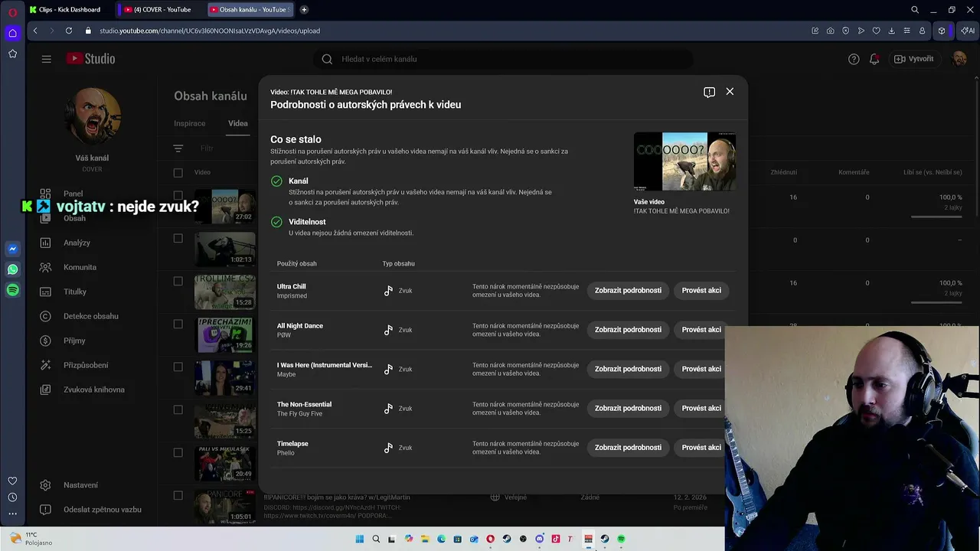Open Provést akci menu for The Non-Essential
The image size is (980, 551).
pos(701,408)
